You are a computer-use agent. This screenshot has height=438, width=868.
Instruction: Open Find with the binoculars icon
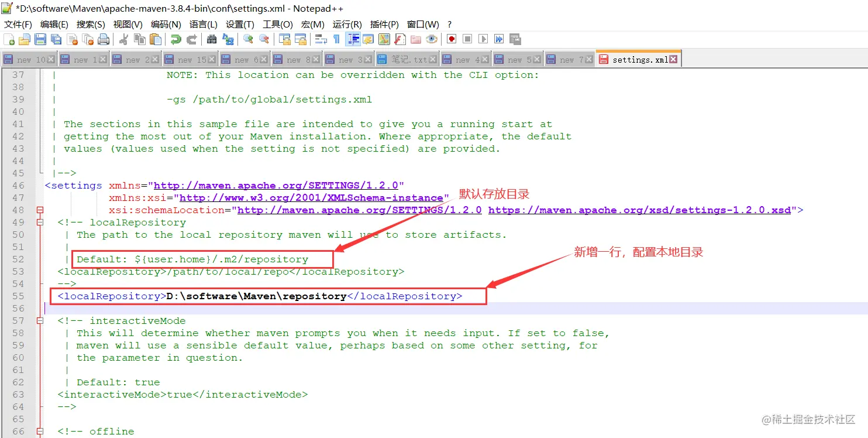(x=212, y=39)
